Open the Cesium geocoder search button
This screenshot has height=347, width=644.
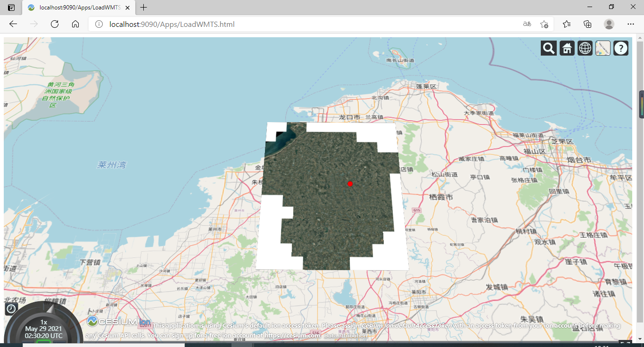[x=549, y=48]
